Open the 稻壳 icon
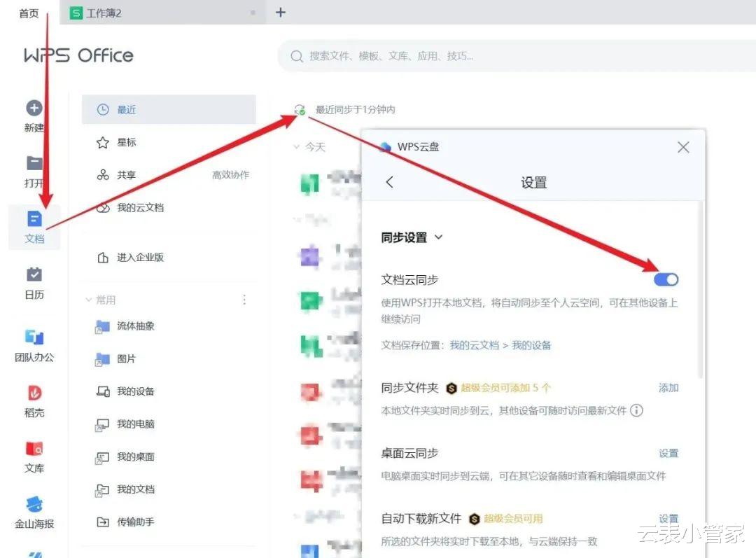The image size is (756, 558). 34,393
